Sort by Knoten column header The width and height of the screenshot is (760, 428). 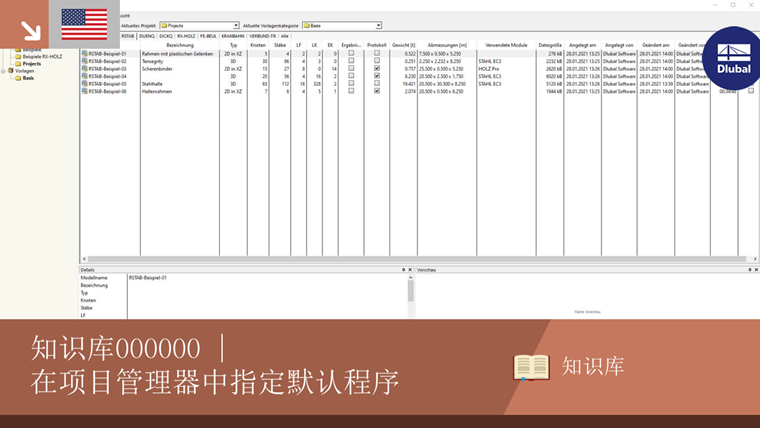(258, 45)
